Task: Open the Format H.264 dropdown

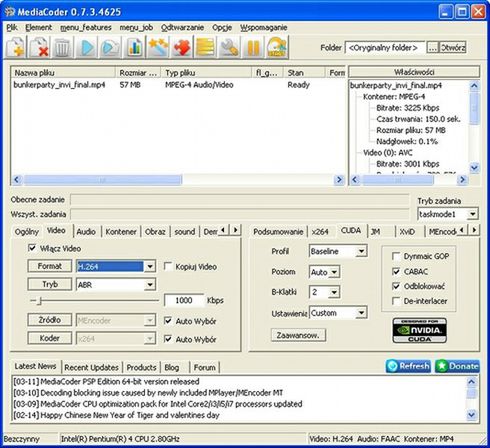Action: click(150, 266)
